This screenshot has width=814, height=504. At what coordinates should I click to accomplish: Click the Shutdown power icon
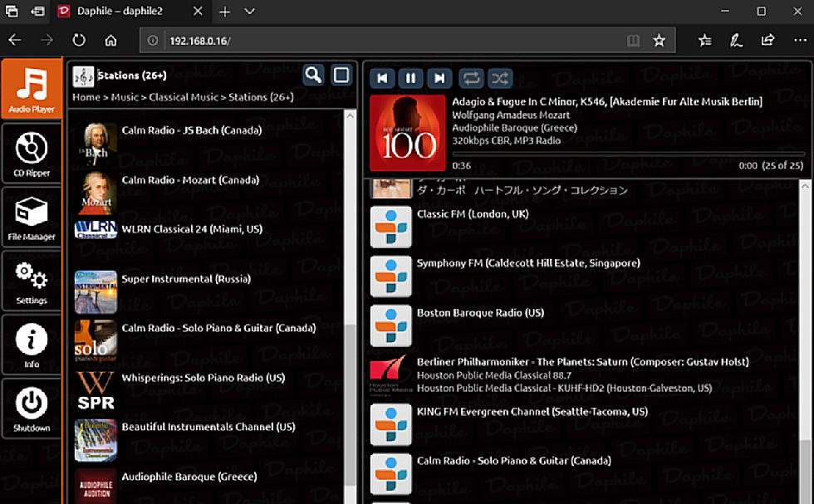32,409
